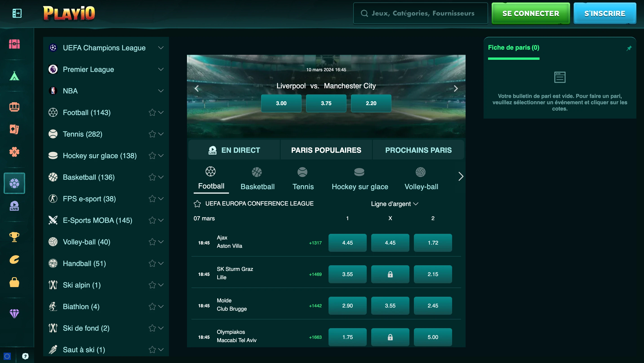The image size is (644, 363).
Task: Expand Tennis (282) chevron
Action: pyautogui.click(x=161, y=134)
